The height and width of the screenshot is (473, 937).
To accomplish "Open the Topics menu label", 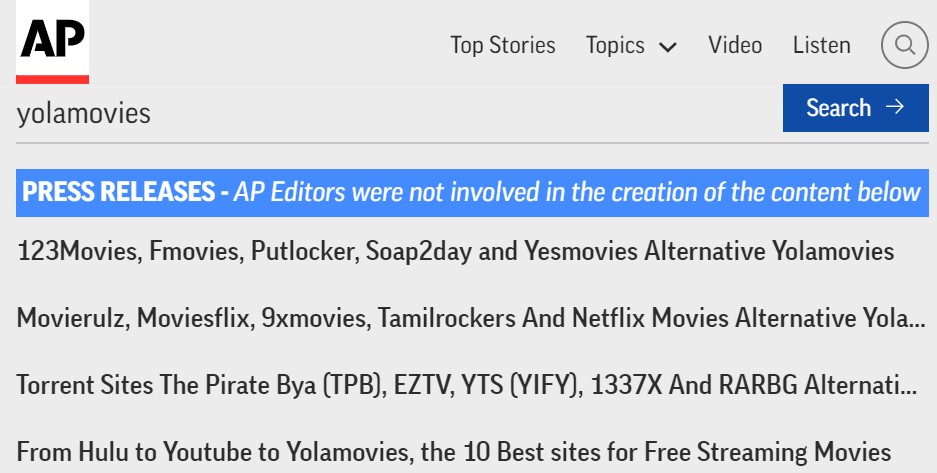I will click(615, 45).
